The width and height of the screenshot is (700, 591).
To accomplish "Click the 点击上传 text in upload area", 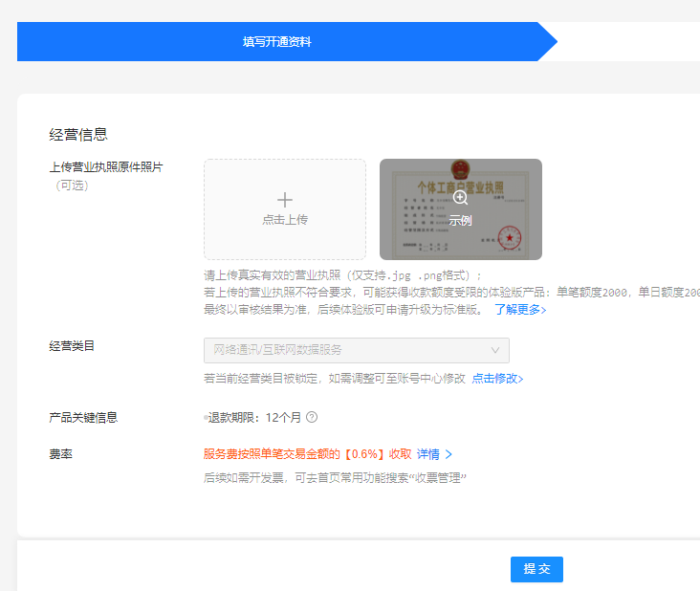I will 285,220.
